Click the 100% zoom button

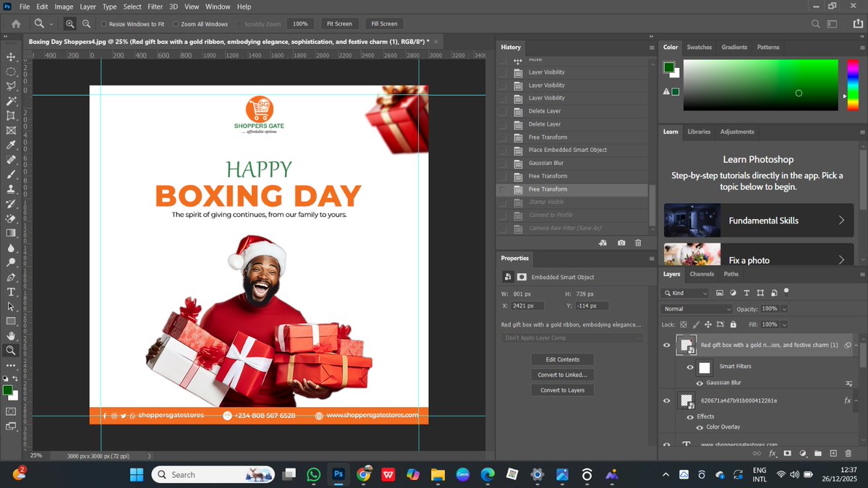pyautogui.click(x=300, y=24)
